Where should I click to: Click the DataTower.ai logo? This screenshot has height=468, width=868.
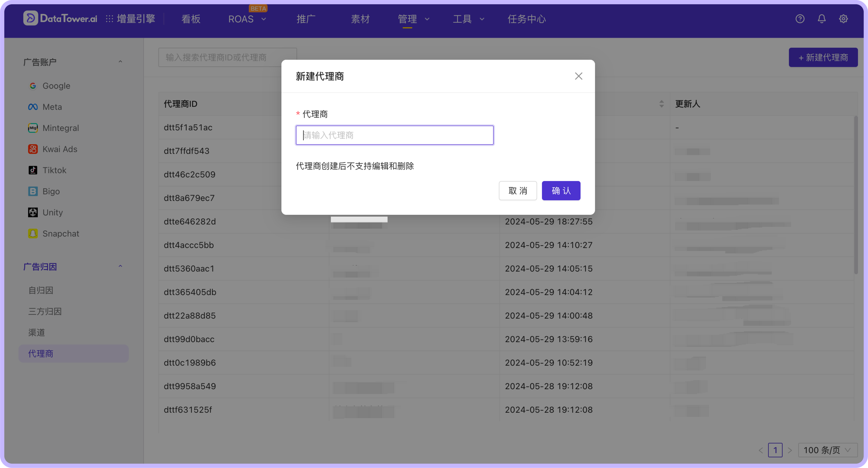pyautogui.click(x=60, y=19)
